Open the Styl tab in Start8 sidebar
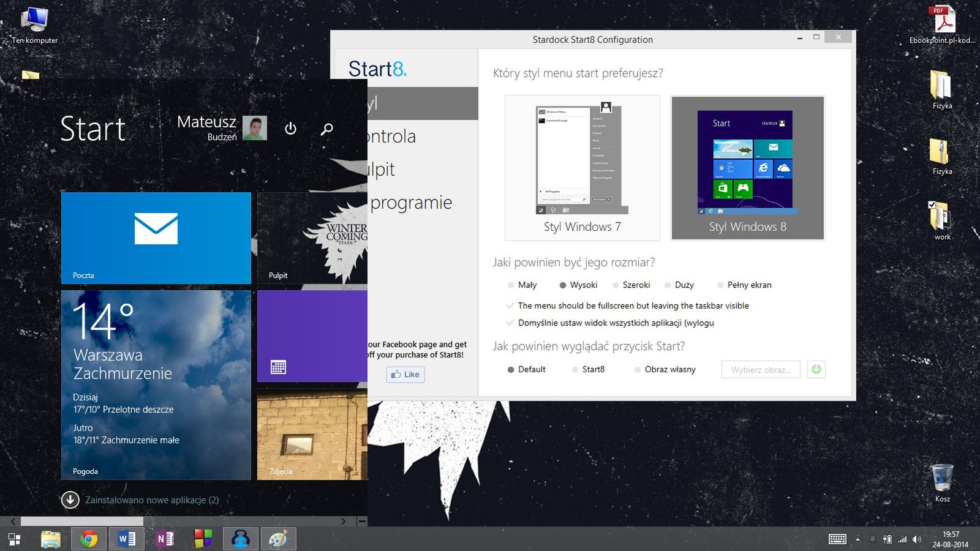The height and width of the screenshot is (551, 980). click(x=423, y=103)
